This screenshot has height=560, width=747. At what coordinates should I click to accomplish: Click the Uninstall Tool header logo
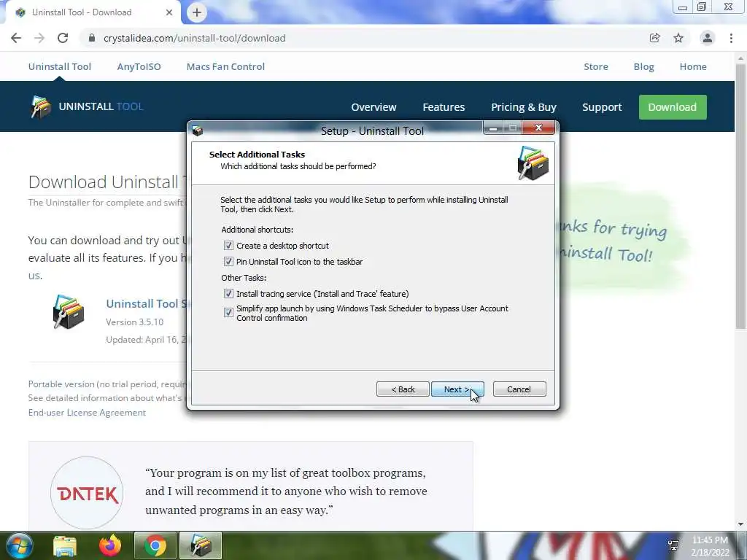(x=87, y=106)
